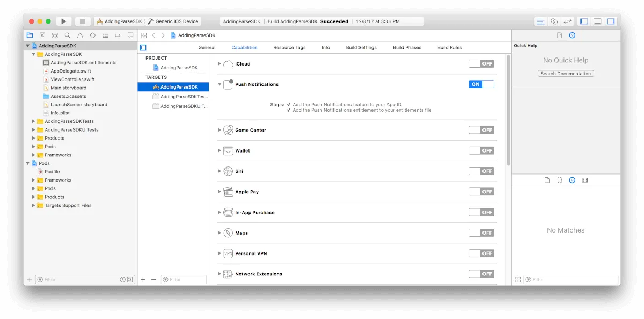This screenshot has height=319, width=644.
Task: Click the Stop button in toolbar
Action: pos(83,21)
